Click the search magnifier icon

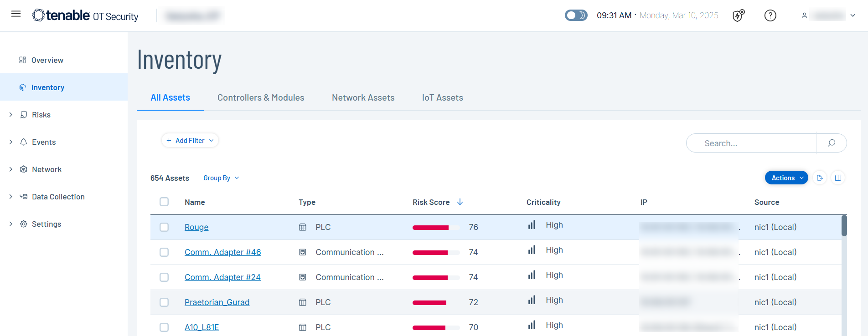click(831, 143)
